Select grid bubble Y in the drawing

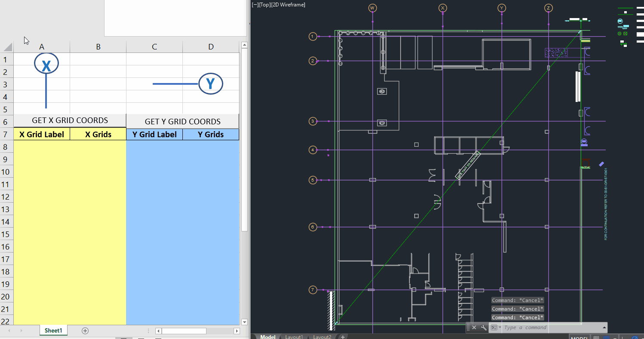click(x=502, y=8)
